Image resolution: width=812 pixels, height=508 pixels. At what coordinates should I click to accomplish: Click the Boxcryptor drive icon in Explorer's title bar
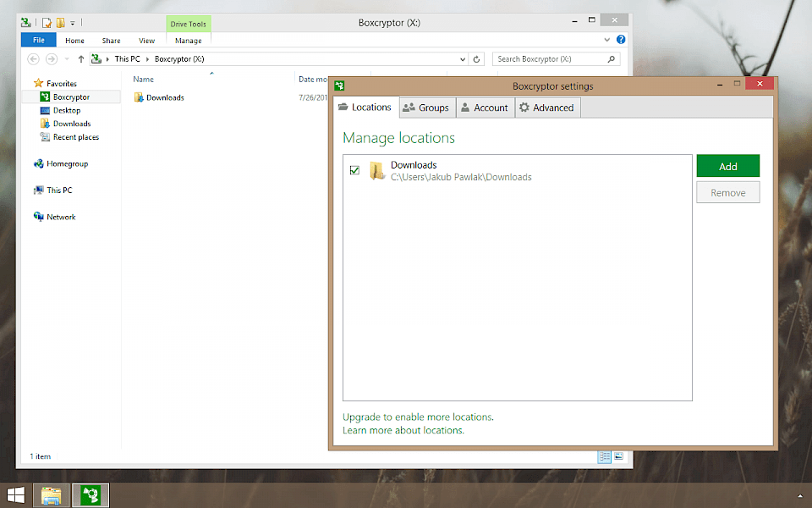[x=26, y=23]
